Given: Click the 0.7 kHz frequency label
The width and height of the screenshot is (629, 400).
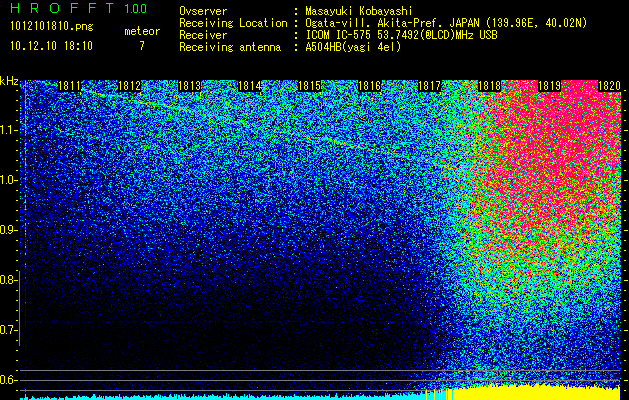Looking at the screenshot, I should [8, 330].
